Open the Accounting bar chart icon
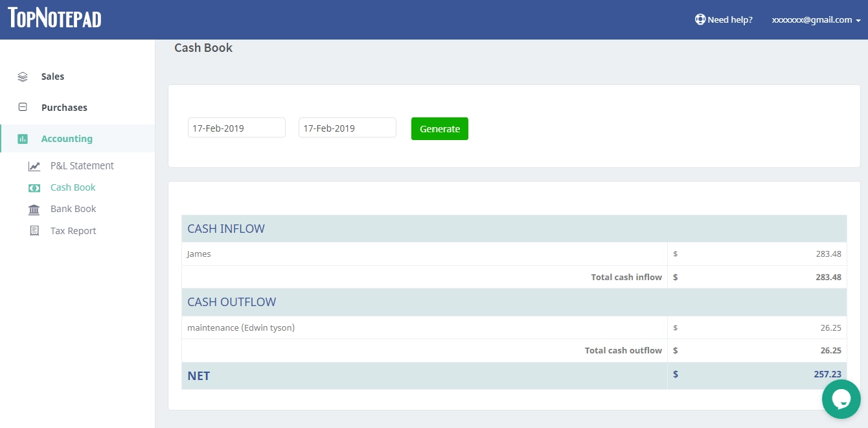The height and width of the screenshot is (428, 868). [x=23, y=138]
